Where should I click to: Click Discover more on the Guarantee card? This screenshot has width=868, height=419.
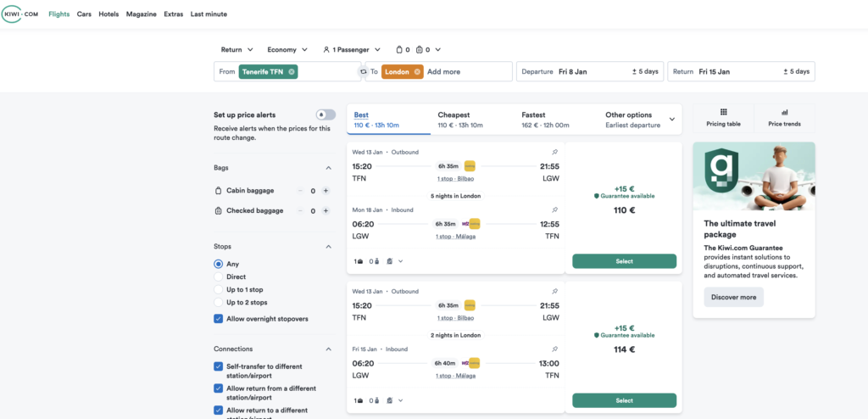coord(733,297)
